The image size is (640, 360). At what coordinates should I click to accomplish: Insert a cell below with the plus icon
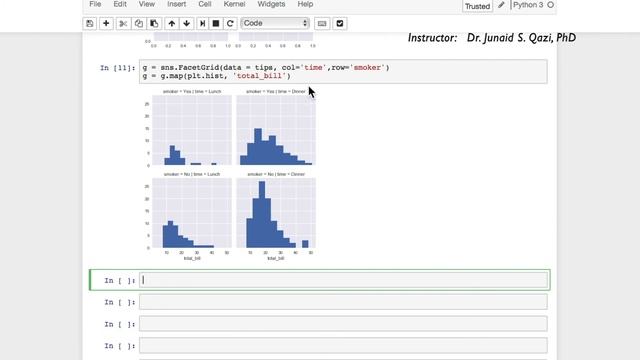(x=106, y=24)
